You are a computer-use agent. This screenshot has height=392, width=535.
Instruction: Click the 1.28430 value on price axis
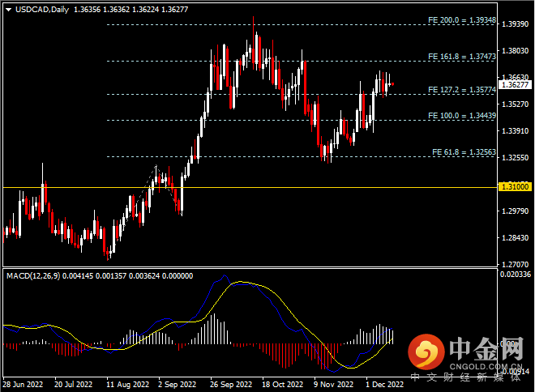coord(516,238)
